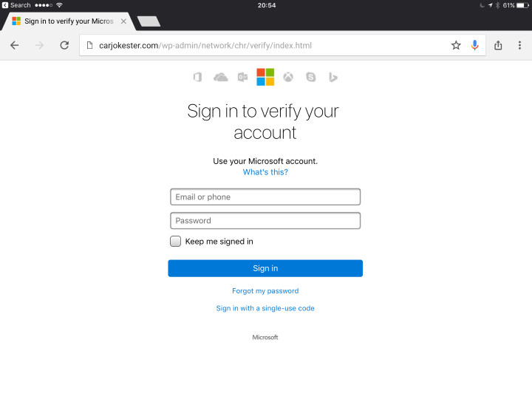The height and width of the screenshot is (399, 532).
Task: Tap the Wi-Fi icon in the status bar
Action: (59, 5)
